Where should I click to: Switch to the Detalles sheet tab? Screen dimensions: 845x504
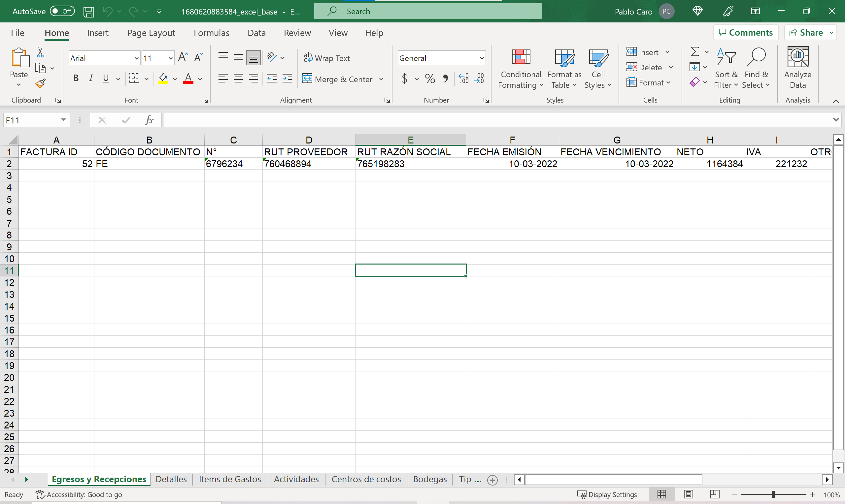(171, 479)
